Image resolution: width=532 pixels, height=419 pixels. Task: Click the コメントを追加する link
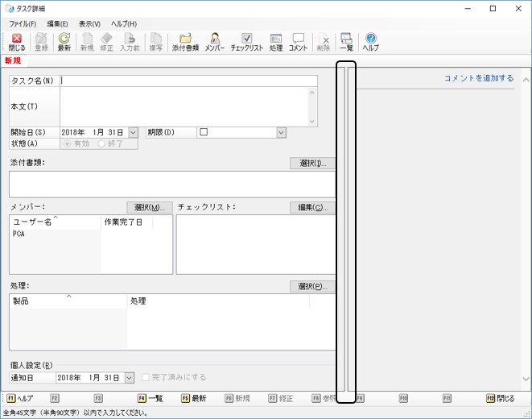(479, 78)
